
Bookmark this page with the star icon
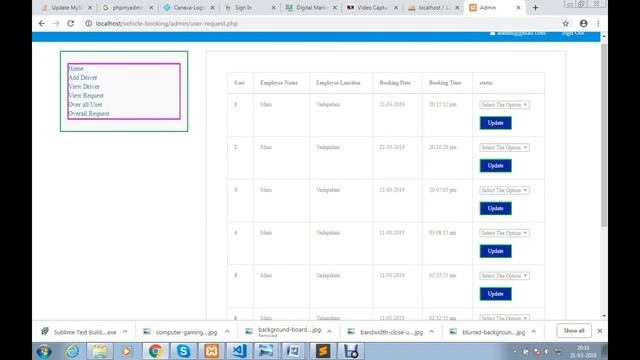coord(566,24)
